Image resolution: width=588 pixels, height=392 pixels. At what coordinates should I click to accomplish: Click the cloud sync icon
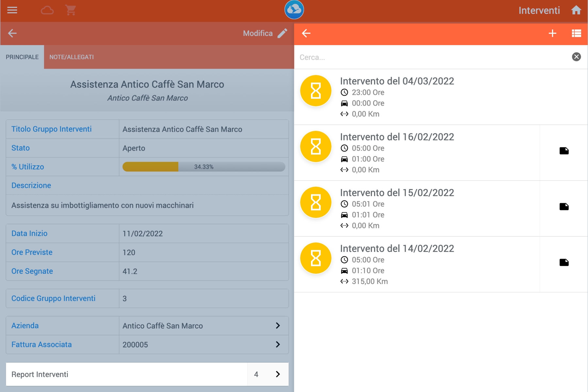pos(47,10)
